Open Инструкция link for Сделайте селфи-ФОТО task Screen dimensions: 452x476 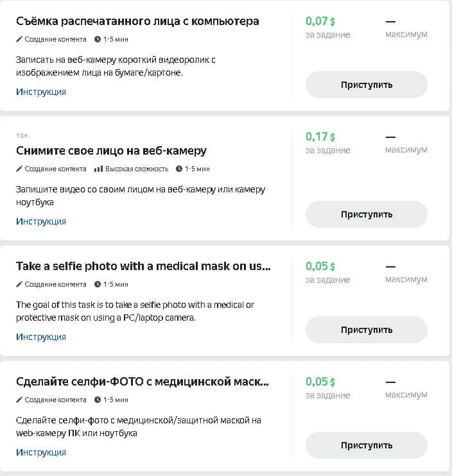(41, 452)
